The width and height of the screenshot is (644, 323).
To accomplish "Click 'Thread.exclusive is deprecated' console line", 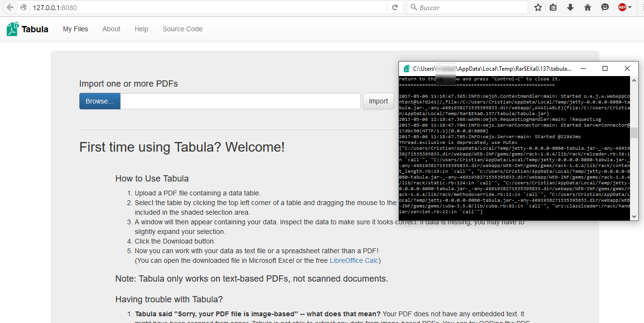I will [458, 142].
